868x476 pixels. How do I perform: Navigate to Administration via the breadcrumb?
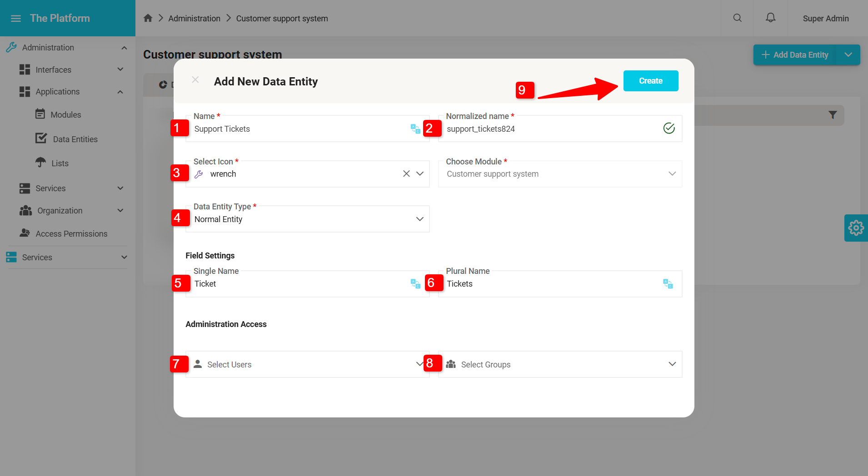point(195,18)
